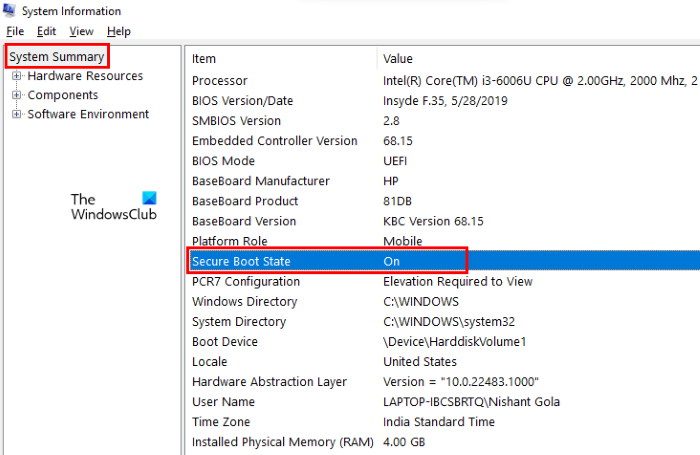The height and width of the screenshot is (455, 700).
Task: Open the Help menu
Action: click(118, 31)
